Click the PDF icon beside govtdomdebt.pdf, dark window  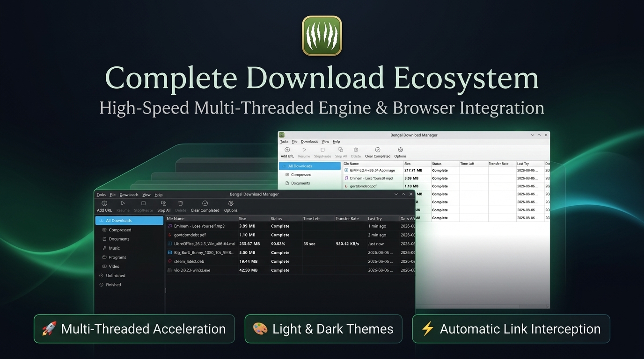(x=170, y=235)
